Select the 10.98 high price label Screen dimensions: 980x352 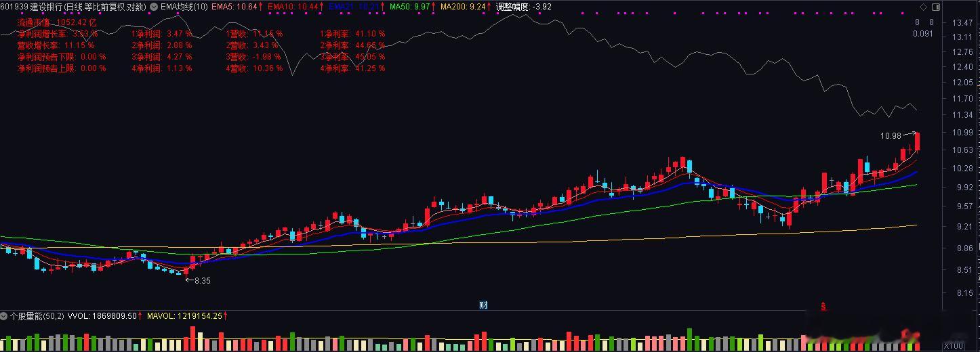click(x=891, y=136)
